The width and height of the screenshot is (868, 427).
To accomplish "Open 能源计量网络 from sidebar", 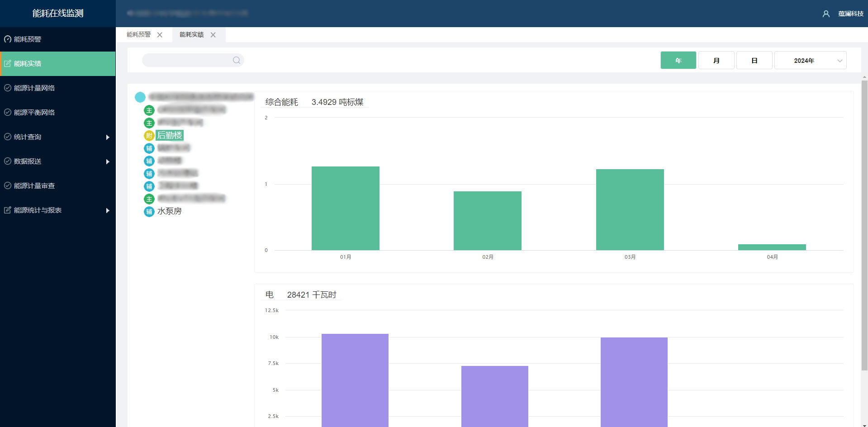I will coord(34,88).
